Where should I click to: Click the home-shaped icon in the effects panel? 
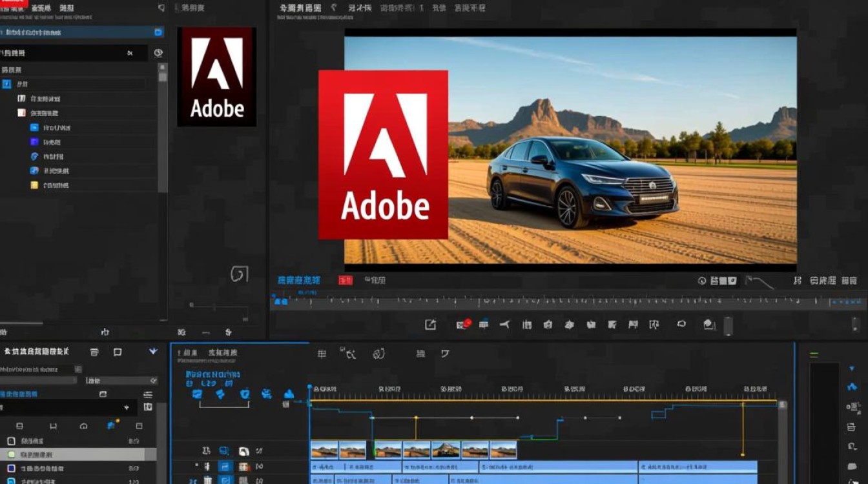(83, 426)
